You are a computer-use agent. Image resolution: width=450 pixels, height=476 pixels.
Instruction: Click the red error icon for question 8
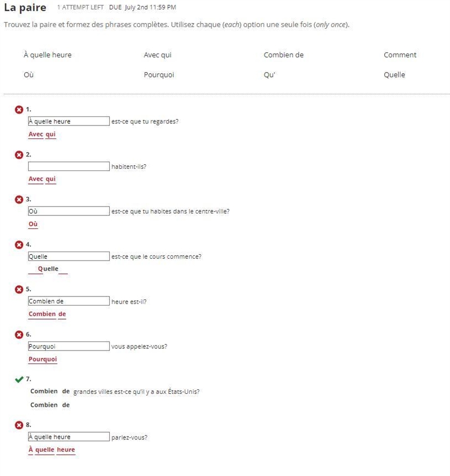pos(19,425)
